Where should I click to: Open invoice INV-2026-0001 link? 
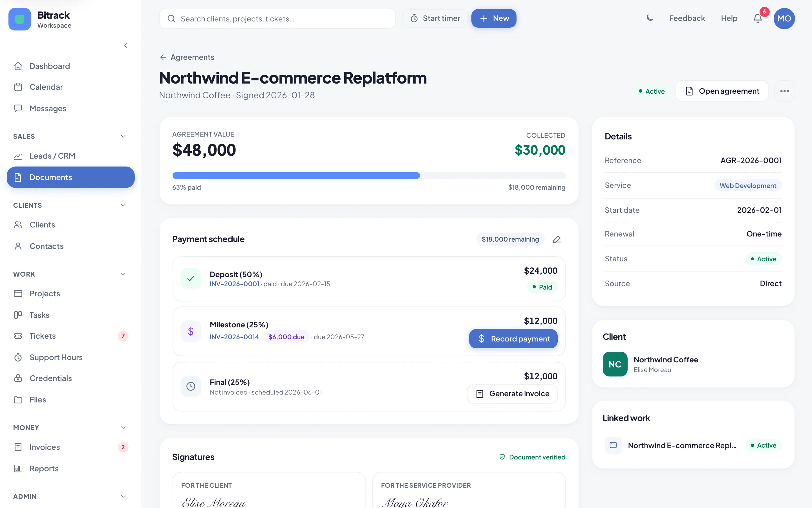click(235, 284)
